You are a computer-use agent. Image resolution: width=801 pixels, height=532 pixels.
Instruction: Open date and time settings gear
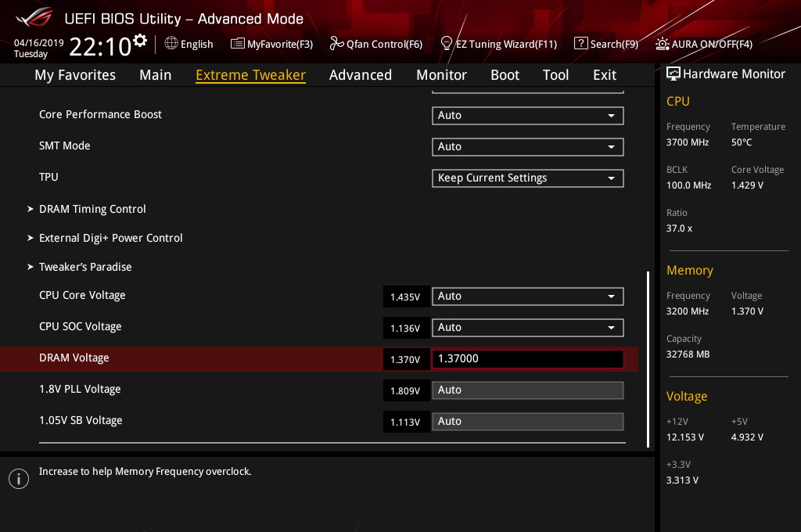point(140,40)
